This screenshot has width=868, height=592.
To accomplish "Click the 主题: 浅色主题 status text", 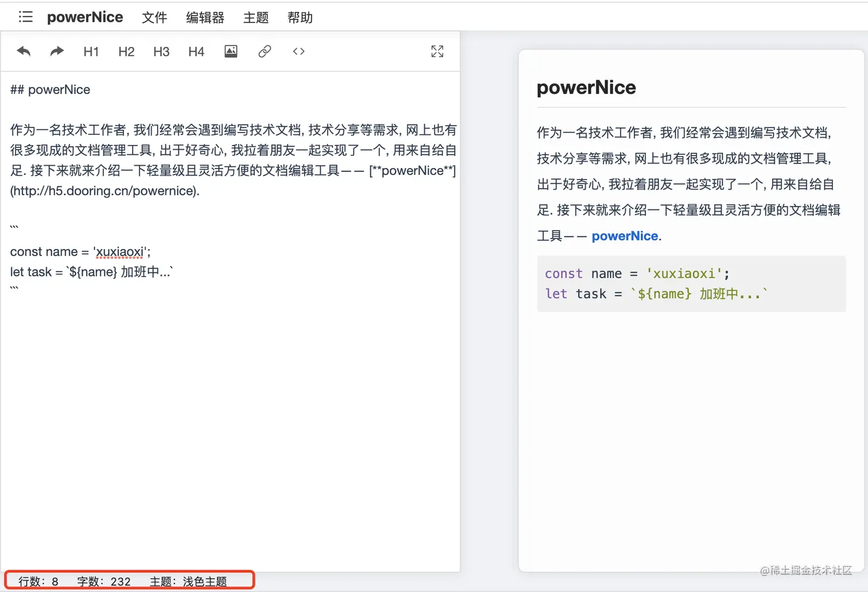I will 188,582.
